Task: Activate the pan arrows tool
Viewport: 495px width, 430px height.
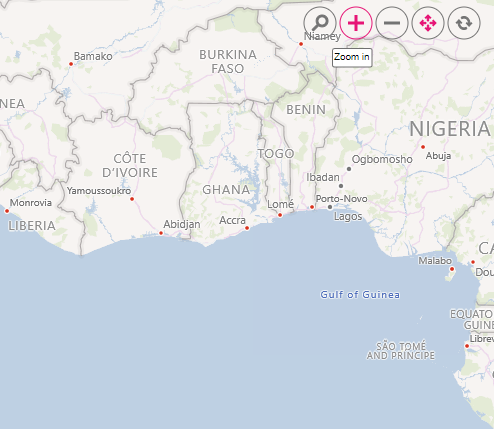Action: pyautogui.click(x=428, y=23)
